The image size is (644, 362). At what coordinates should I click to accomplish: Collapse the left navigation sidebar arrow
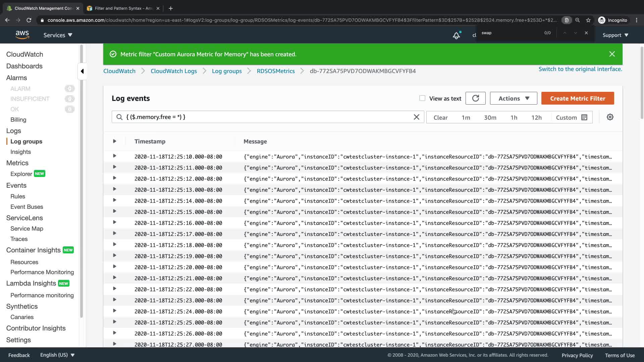click(x=82, y=71)
